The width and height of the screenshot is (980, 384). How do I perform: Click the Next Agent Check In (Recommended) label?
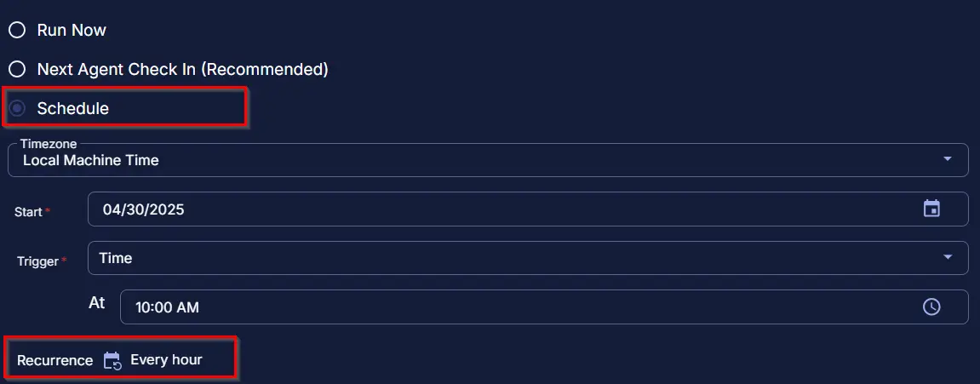click(182, 69)
